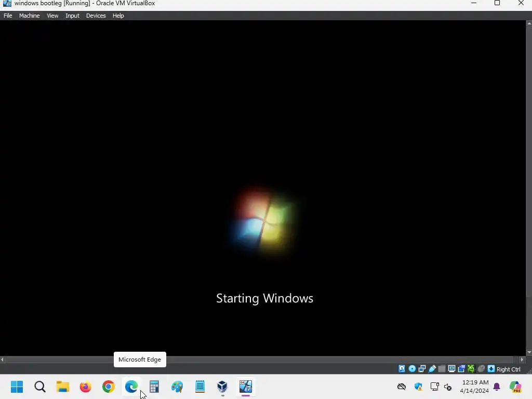This screenshot has width=532, height=399.
Task: Open Notepad from the taskbar
Action: 200,387
